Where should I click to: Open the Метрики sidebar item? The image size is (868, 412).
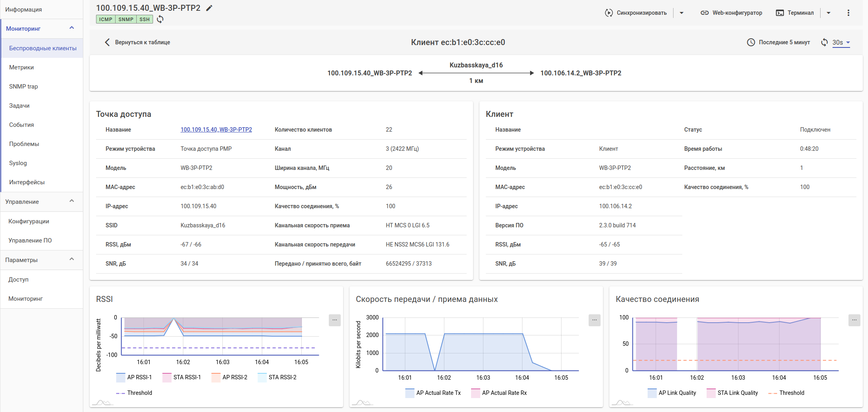22,67
